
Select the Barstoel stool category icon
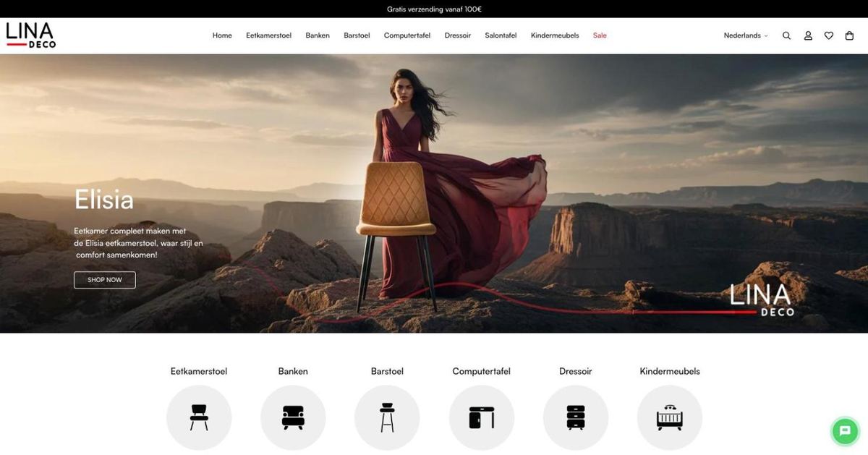click(x=387, y=418)
